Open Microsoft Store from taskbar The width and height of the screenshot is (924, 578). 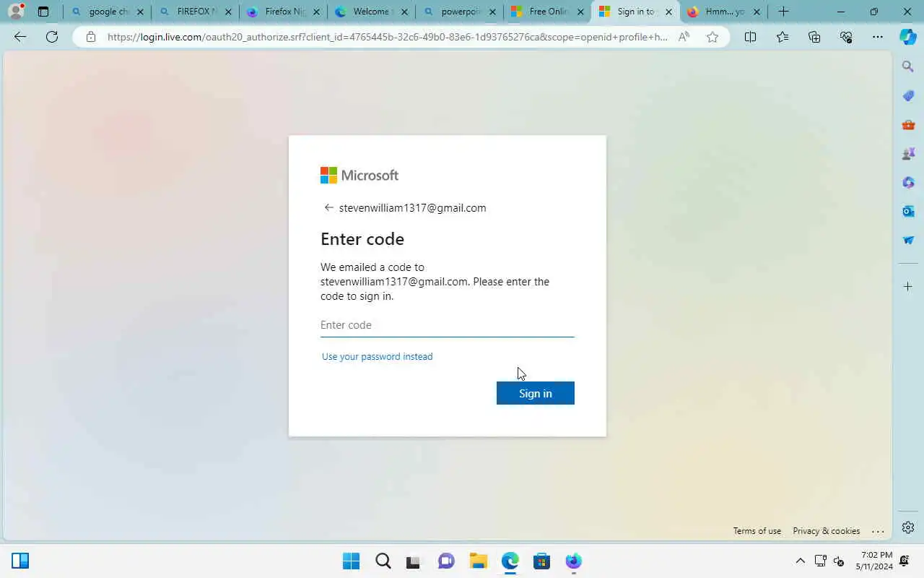(x=542, y=561)
